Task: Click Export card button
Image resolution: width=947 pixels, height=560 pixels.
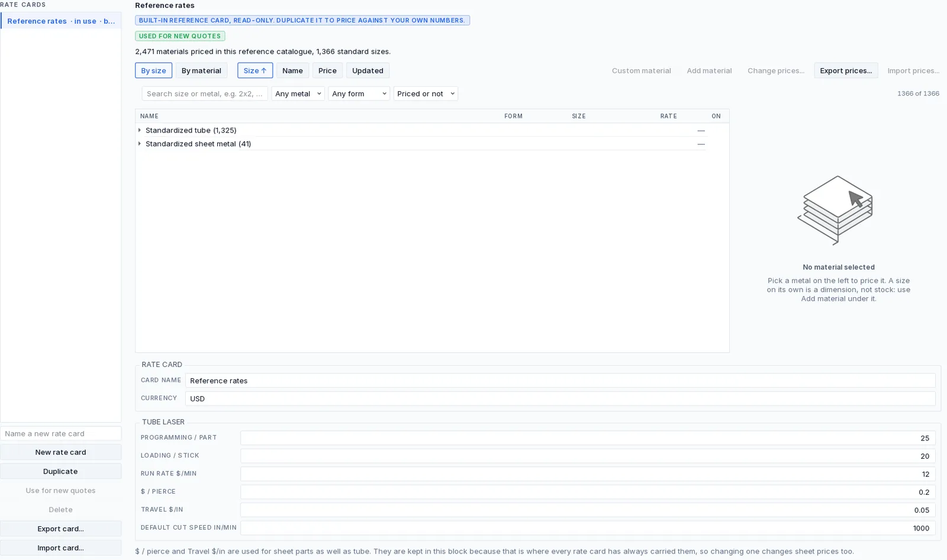Action: pos(60,529)
